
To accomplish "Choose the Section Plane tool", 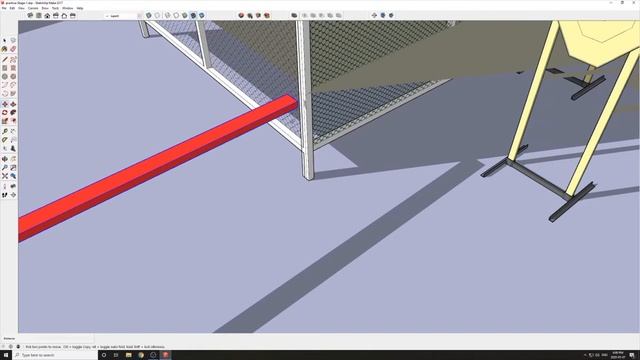I will pyautogui.click(x=13, y=195).
